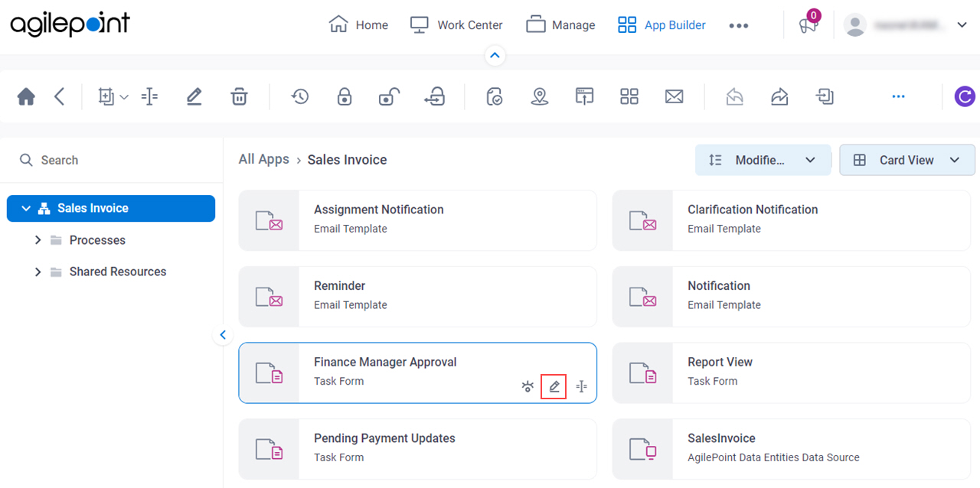The image size is (980, 488).
Task: Collapse the Sales Invoice tree node
Action: tap(26, 208)
